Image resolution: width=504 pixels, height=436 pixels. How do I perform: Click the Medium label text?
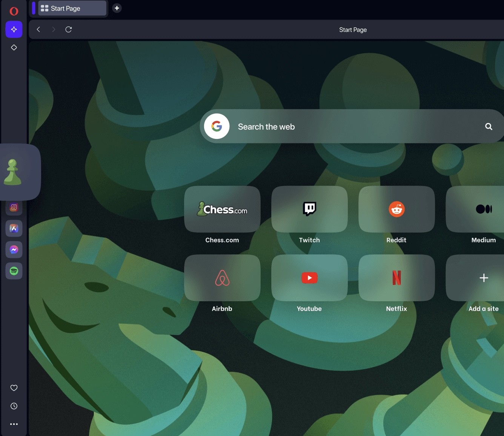click(x=484, y=240)
